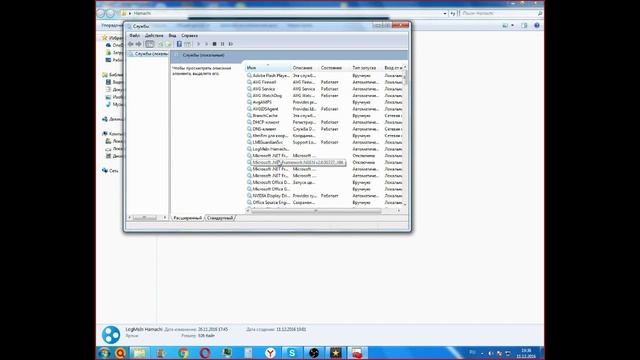The width and height of the screenshot is (640, 360).
Task: Open the star icon app in taskbar
Action: 336,353
